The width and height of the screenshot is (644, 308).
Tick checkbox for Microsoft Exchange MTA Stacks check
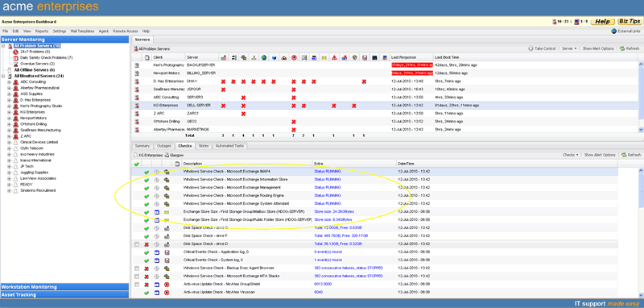(137, 277)
